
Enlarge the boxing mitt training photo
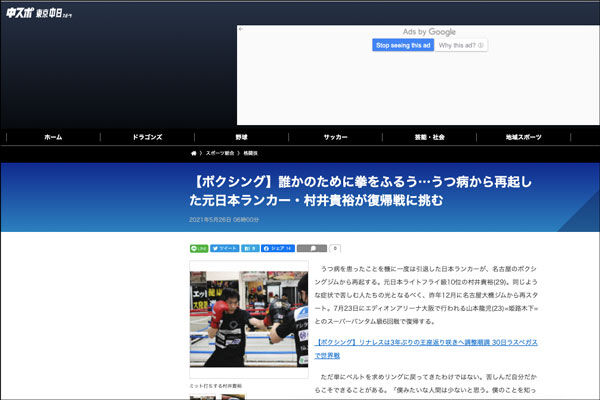tap(249, 319)
